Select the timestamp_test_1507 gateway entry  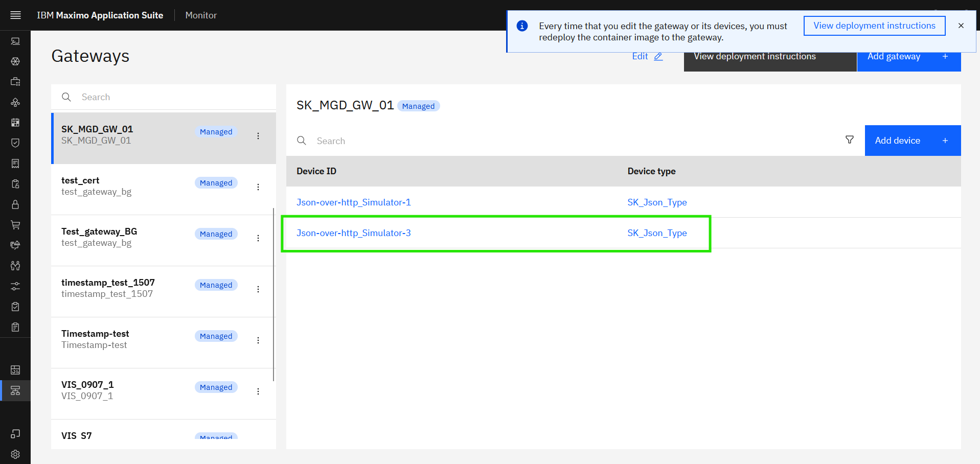tap(164, 291)
